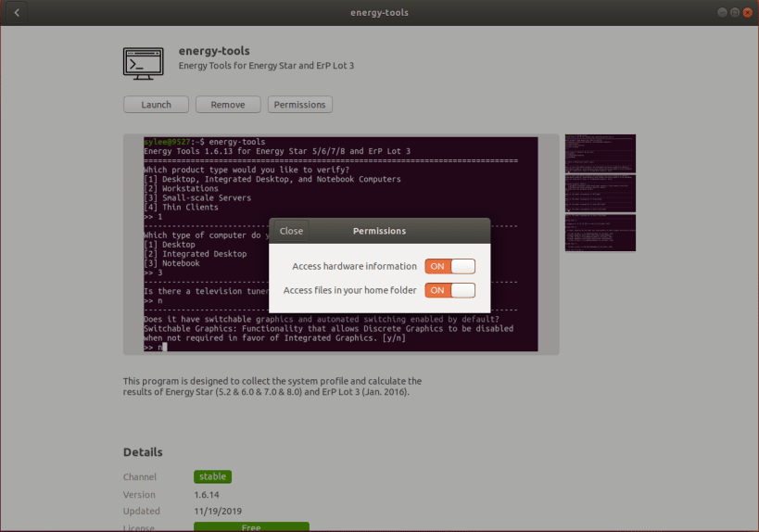
Task: Toggle Access hardware information switch
Action: (x=449, y=266)
